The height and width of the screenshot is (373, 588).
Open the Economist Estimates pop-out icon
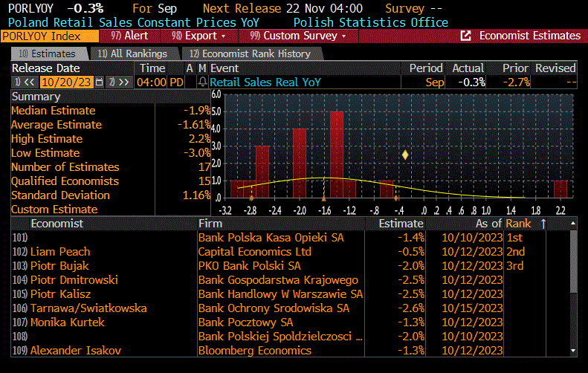point(465,36)
